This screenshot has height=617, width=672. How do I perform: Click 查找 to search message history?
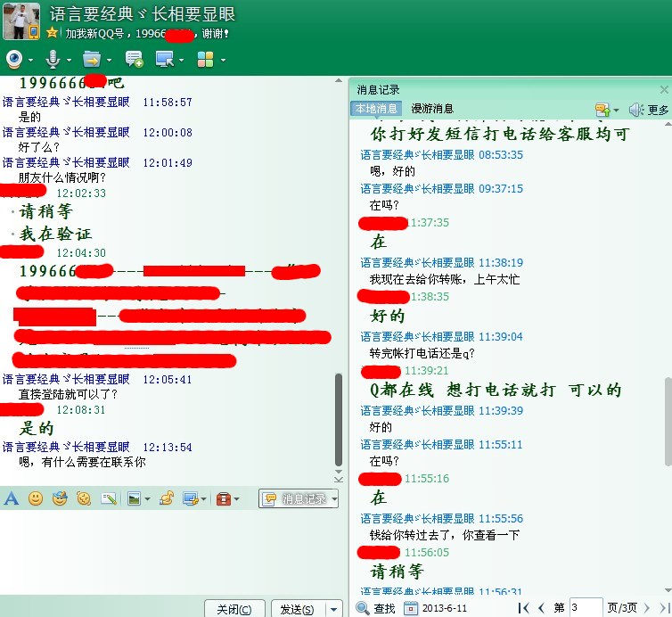tap(376, 608)
